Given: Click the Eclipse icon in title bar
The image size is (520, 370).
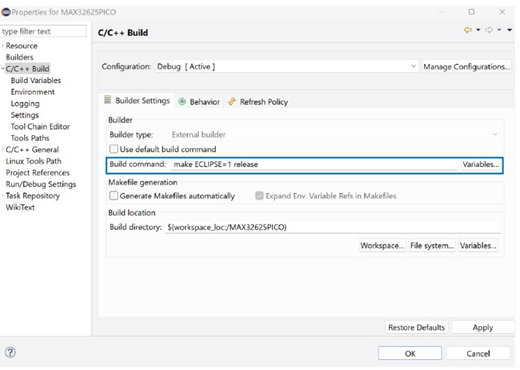Looking at the screenshot, I should (6, 12).
